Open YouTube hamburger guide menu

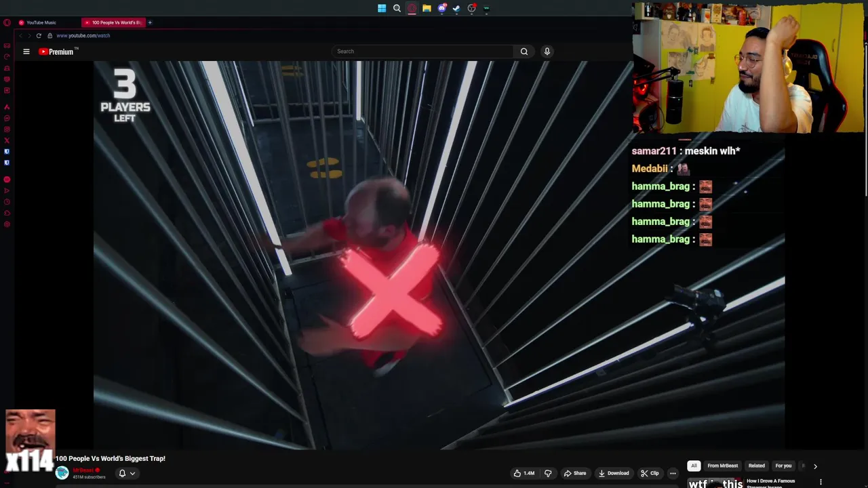(x=26, y=52)
